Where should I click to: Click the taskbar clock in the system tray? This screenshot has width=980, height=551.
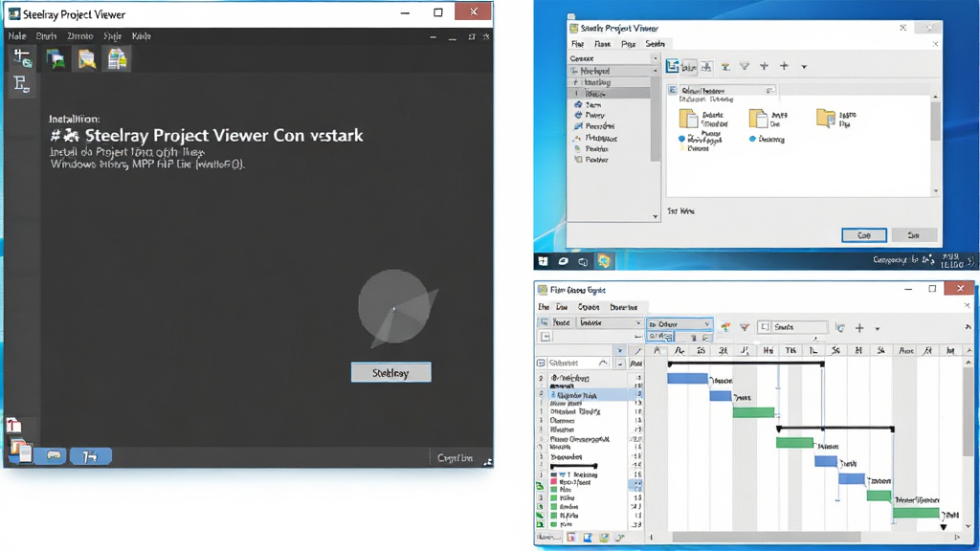[x=952, y=261]
